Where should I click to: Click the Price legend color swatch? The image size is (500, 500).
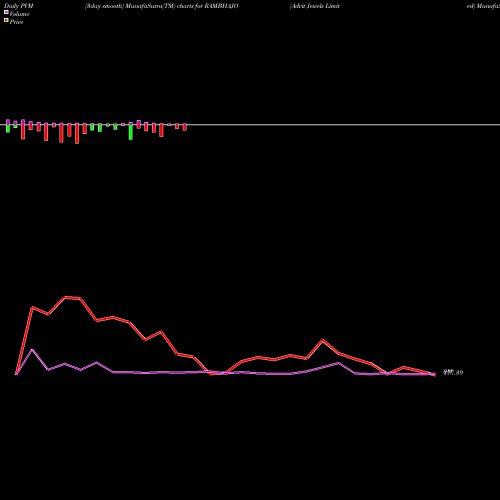coord(6,21)
